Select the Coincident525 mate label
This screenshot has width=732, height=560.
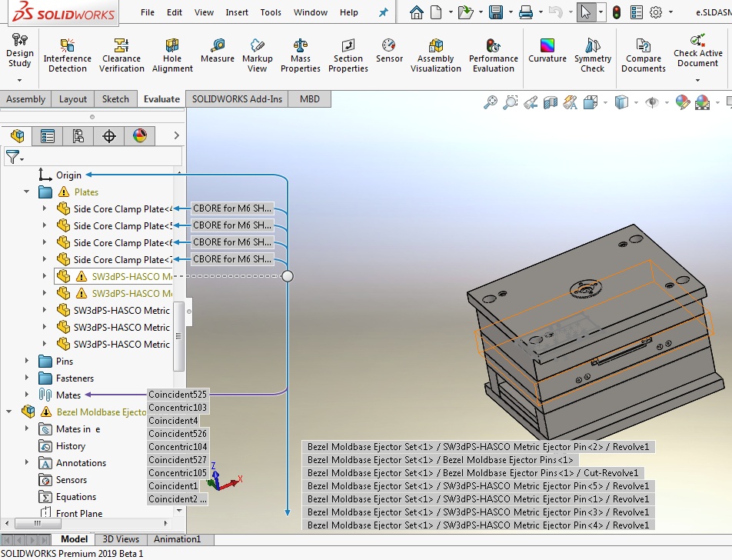coord(178,394)
